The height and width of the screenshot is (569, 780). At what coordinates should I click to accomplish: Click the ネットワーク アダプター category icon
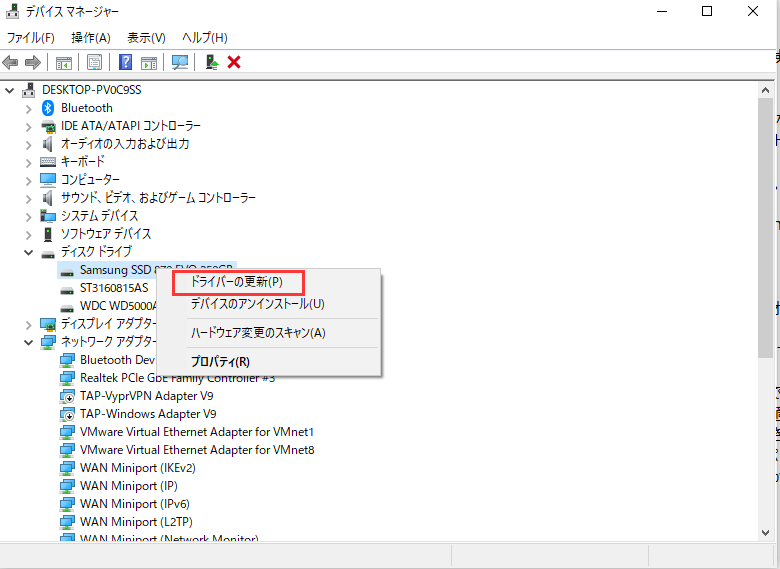pos(48,342)
